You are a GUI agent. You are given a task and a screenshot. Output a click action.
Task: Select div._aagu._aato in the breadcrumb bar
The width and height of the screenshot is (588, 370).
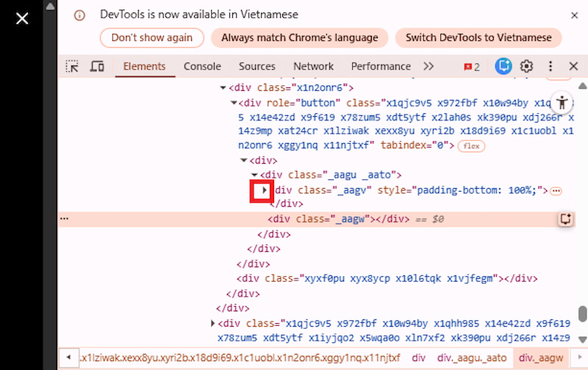472,358
